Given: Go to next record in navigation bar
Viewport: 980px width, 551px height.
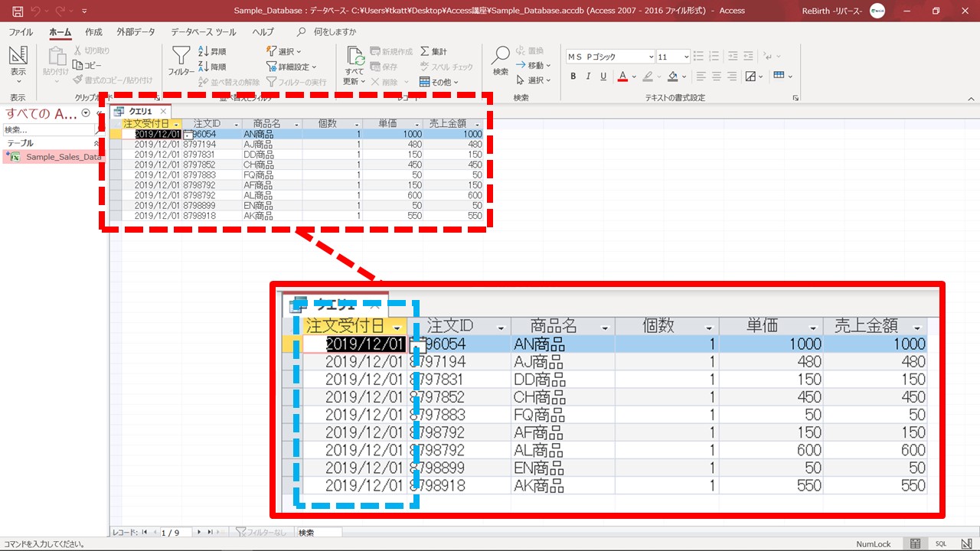Looking at the screenshot, I should pos(199,532).
